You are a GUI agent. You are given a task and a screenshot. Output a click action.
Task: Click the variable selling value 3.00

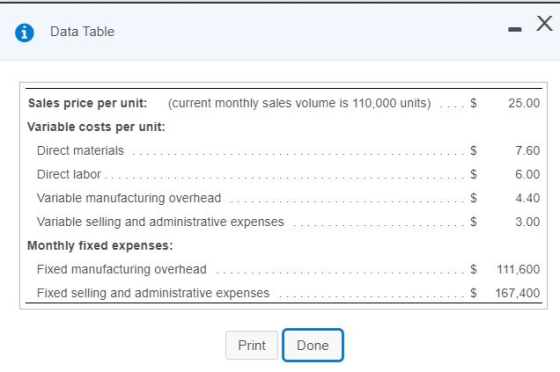[528, 222]
